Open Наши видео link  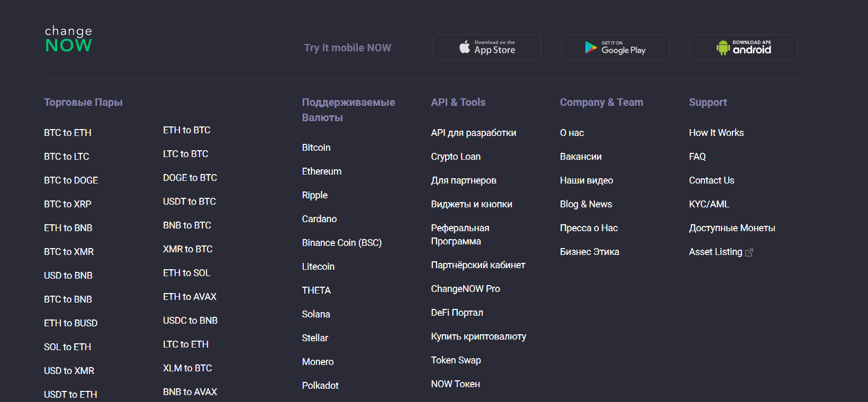(586, 180)
